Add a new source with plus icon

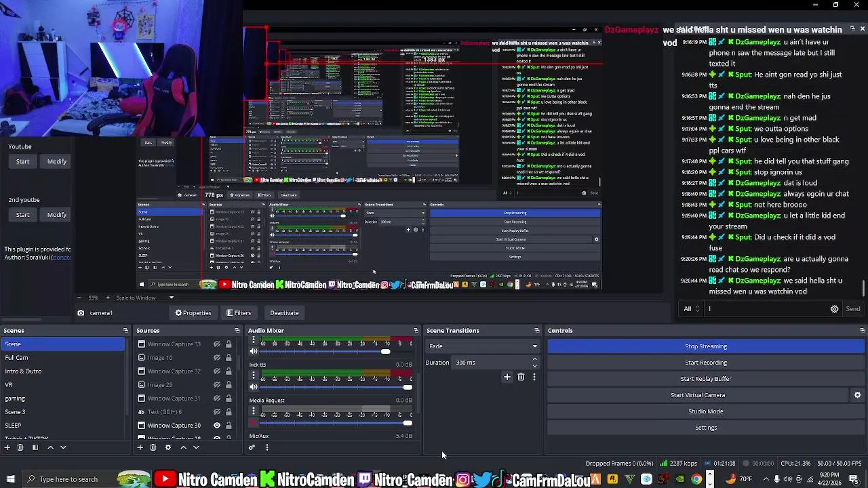(x=140, y=447)
